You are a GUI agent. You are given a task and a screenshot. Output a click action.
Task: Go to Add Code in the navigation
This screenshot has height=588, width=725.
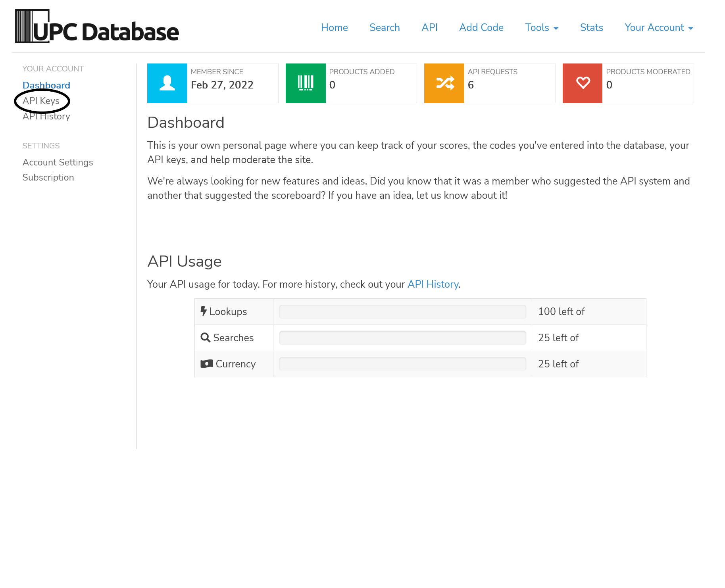(x=481, y=28)
